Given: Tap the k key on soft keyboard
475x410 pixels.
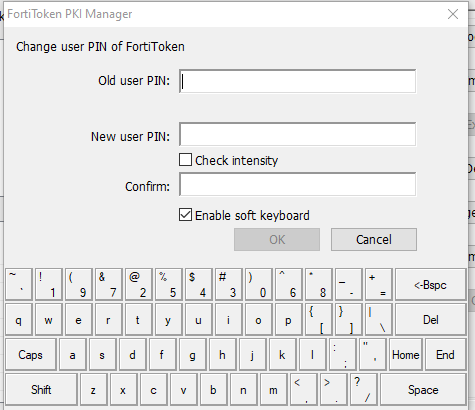Looking at the screenshot, I should pyautogui.click(x=283, y=354).
